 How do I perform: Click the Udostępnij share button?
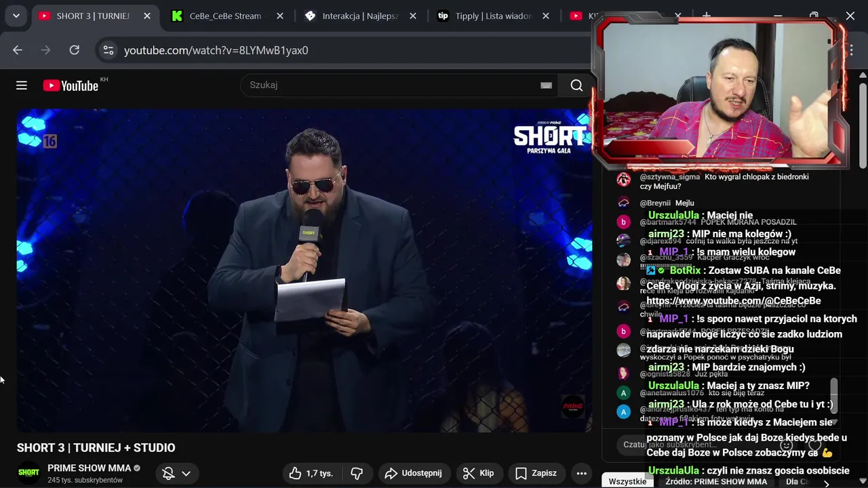click(413, 473)
